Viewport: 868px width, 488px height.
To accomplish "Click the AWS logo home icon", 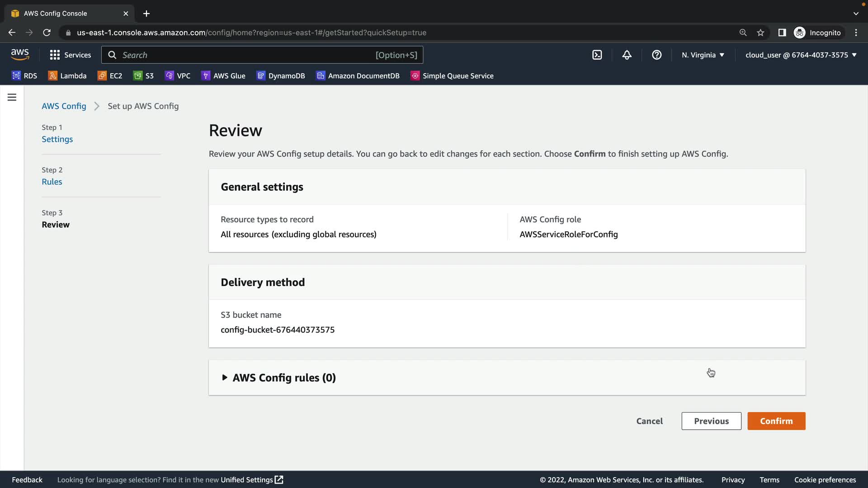I will tap(20, 55).
